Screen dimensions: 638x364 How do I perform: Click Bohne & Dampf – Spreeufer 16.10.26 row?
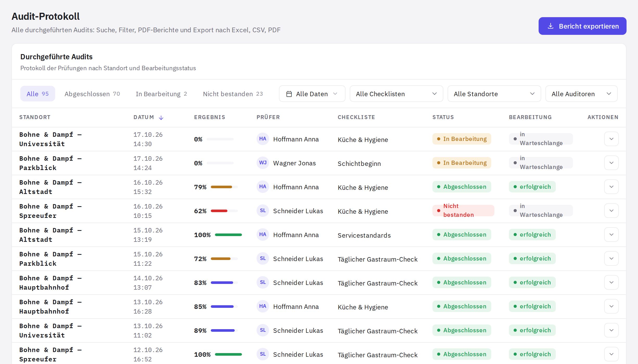point(319,211)
